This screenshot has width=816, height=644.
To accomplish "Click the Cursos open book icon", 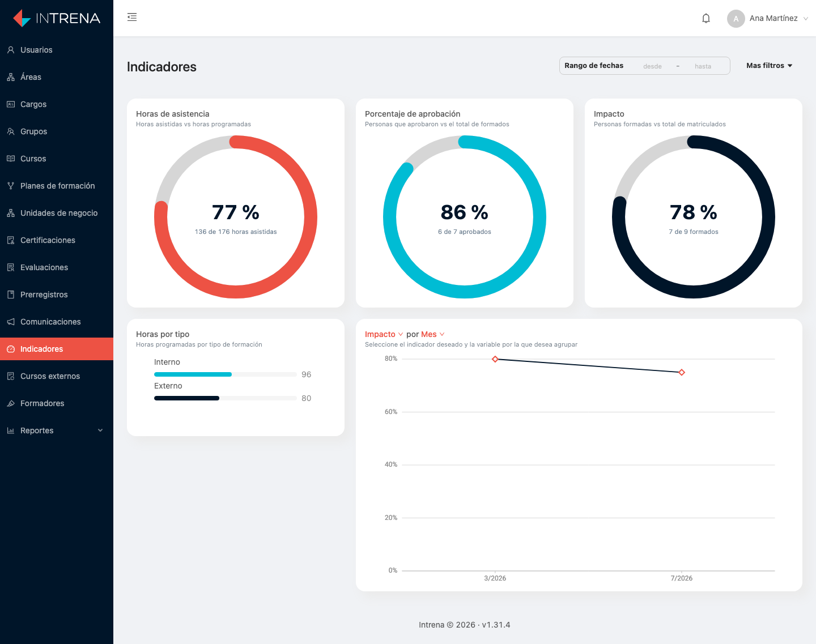I will pos(11,159).
